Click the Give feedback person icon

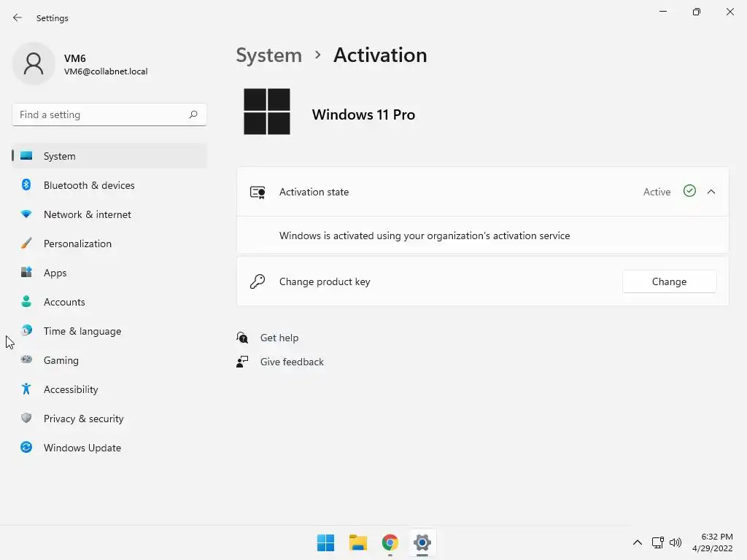[242, 362]
